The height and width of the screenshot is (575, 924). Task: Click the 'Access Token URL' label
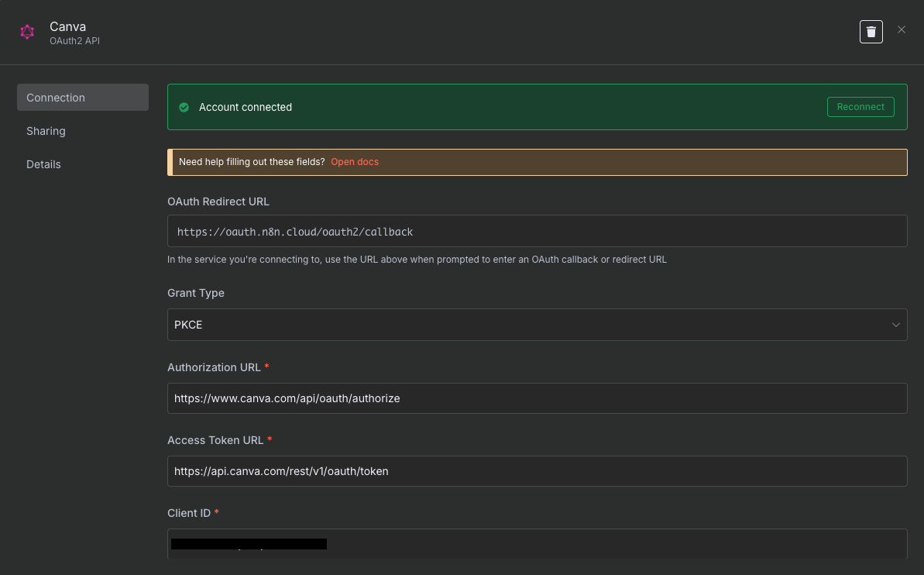pos(215,440)
